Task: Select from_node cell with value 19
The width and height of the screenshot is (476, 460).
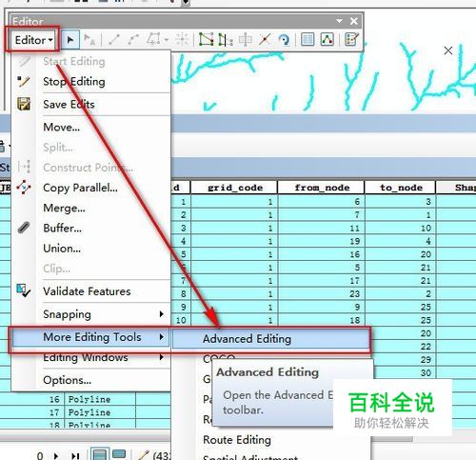Action: [x=321, y=241]
